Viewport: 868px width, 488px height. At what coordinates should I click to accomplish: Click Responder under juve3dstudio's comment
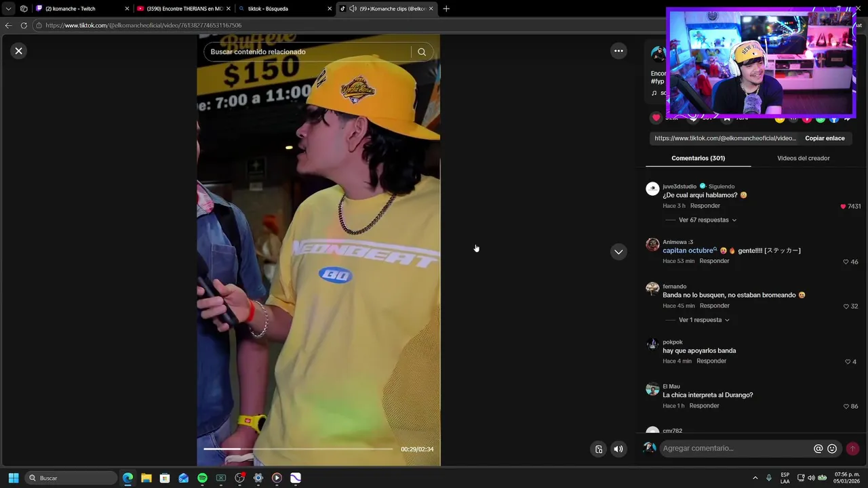click(705, 206)
